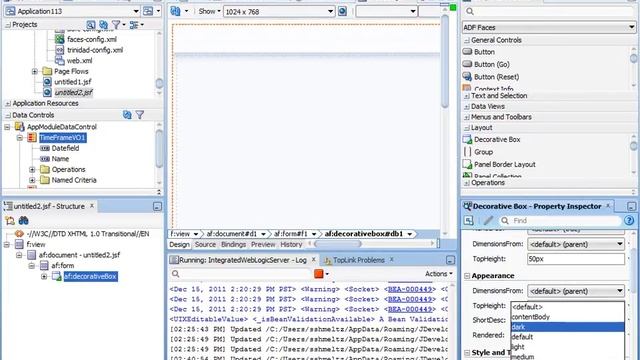The width and height of the screenshot is (640, 360).
Task: Select web.xml in the project tree
Action: point(79,60)
